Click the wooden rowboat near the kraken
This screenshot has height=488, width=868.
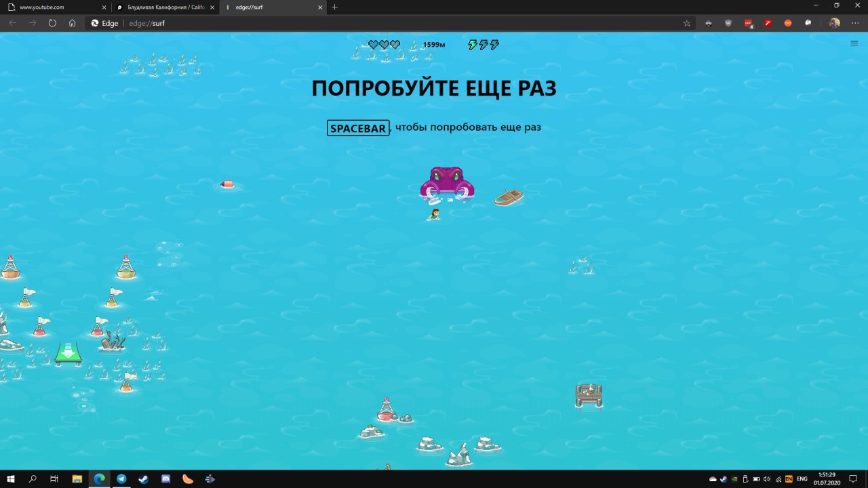click(x=509, y=197)
